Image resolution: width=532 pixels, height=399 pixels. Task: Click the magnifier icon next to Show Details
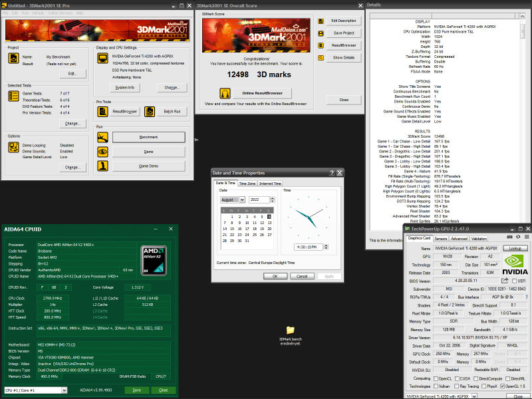pyautogui.click(x=321, y=58)
